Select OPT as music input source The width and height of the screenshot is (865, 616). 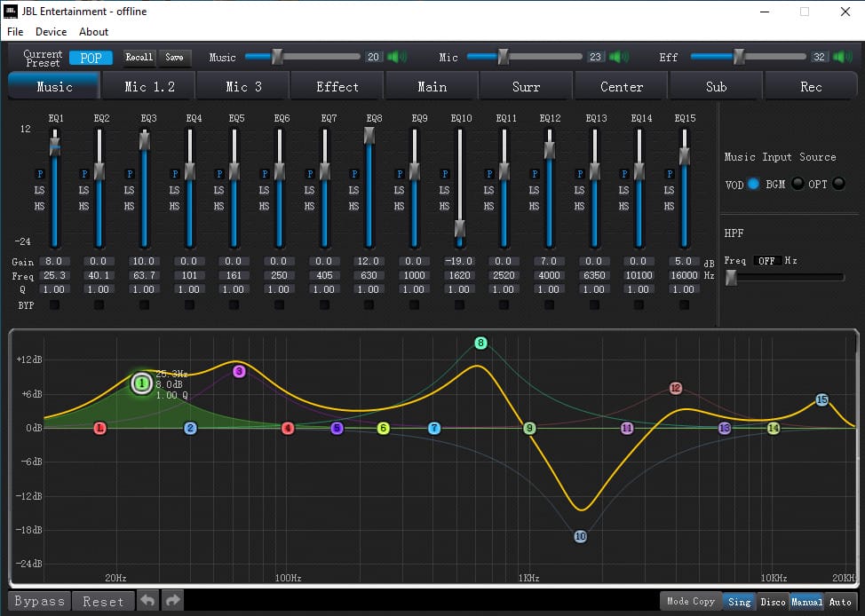[838, 184]
